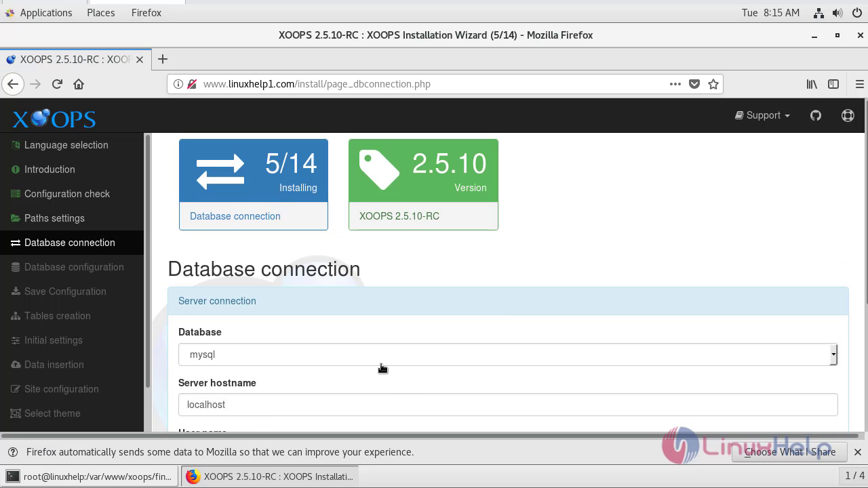Go to Firefox home page icon
868x488 pixels.
click(79, 84)
